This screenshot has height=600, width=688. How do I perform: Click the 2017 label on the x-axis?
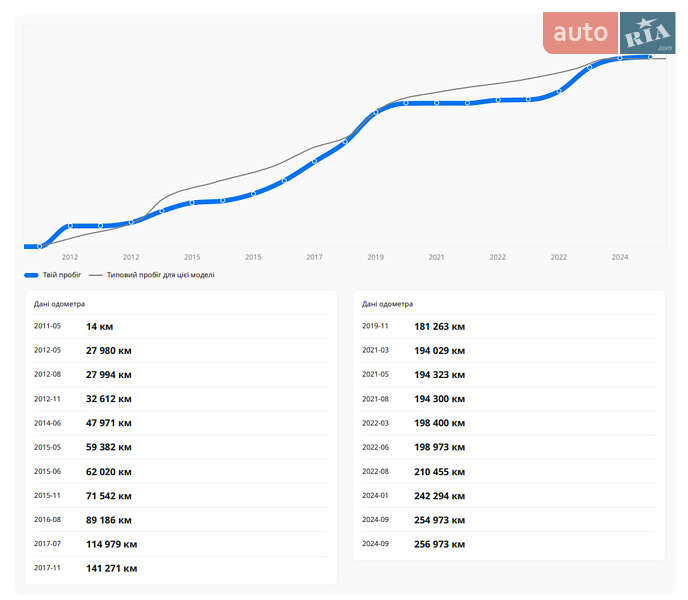[314, 257]
